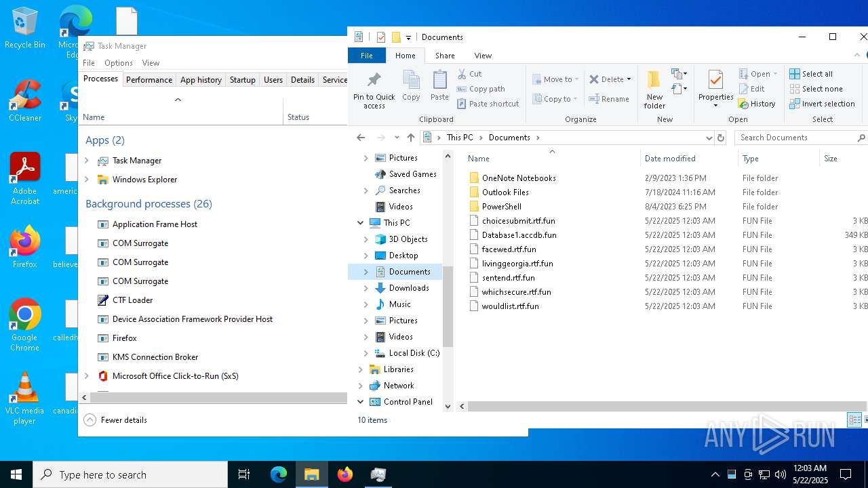Click the Copy ribbon icon
868x488 pixels.
coord(411,86)
